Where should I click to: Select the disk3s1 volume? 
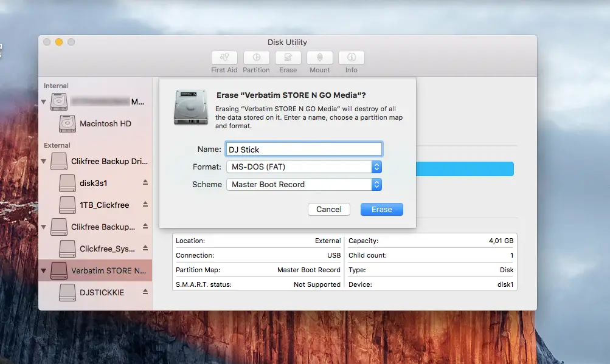click(x=95, y=183)
